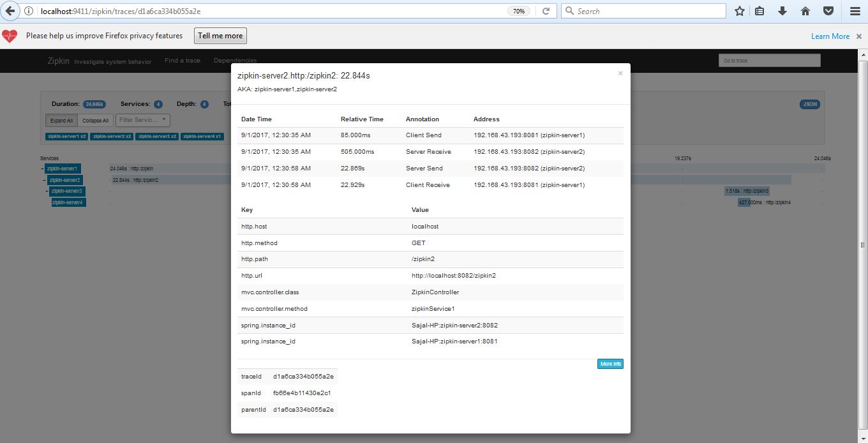Click the http.host localhost value
This screenshot has height=443, width=868.
tap(425, 227)
